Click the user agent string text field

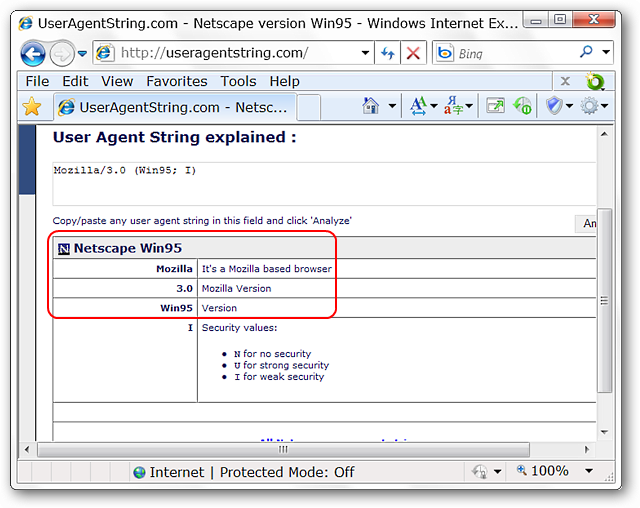click(324, 184)
